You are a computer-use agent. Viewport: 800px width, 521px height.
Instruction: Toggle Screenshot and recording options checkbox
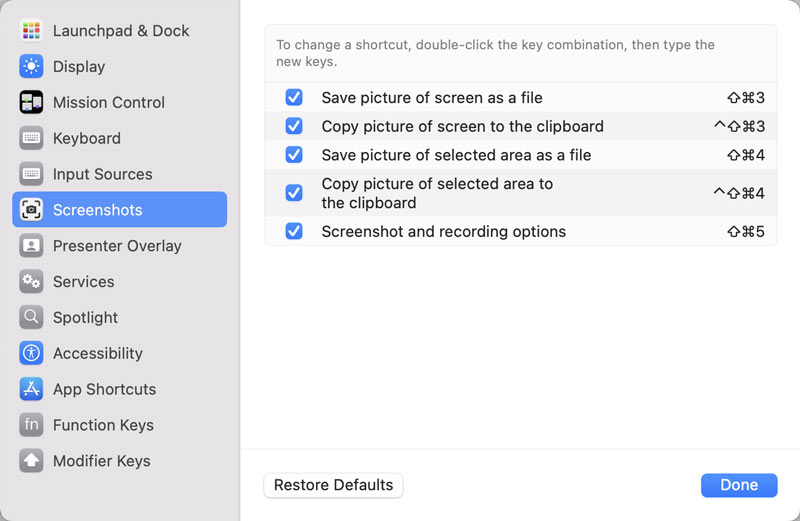pyautogui.click(x=294, y=231)
